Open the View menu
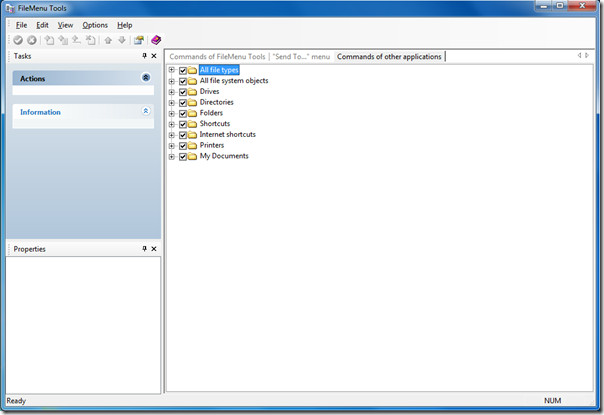 (65, 25)
